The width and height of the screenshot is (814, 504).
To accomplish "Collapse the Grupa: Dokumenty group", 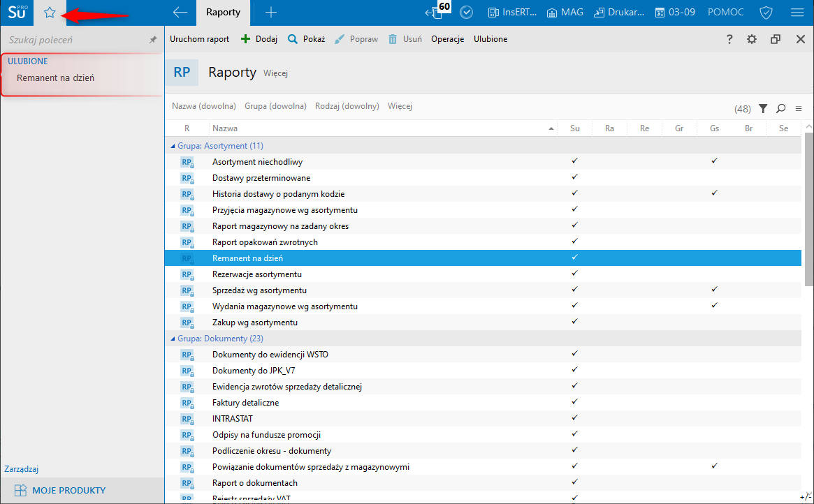I will (x=173, y=339).
